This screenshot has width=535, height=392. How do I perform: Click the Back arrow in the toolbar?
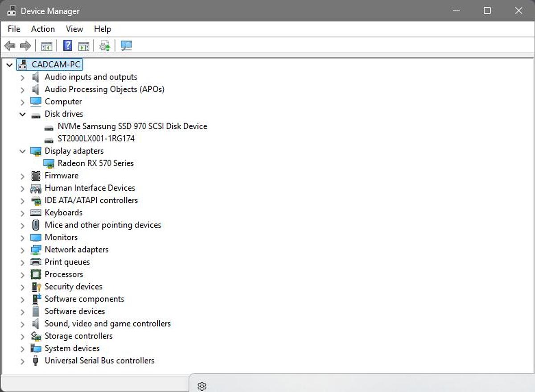coord(10,45)
